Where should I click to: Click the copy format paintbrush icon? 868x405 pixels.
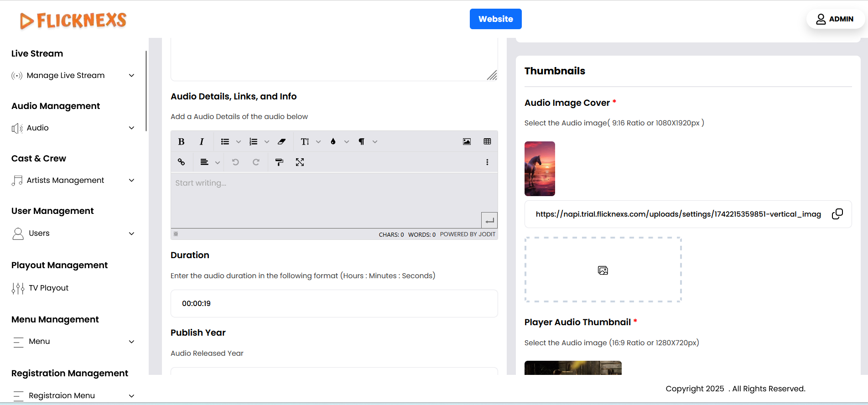(279, 162)
